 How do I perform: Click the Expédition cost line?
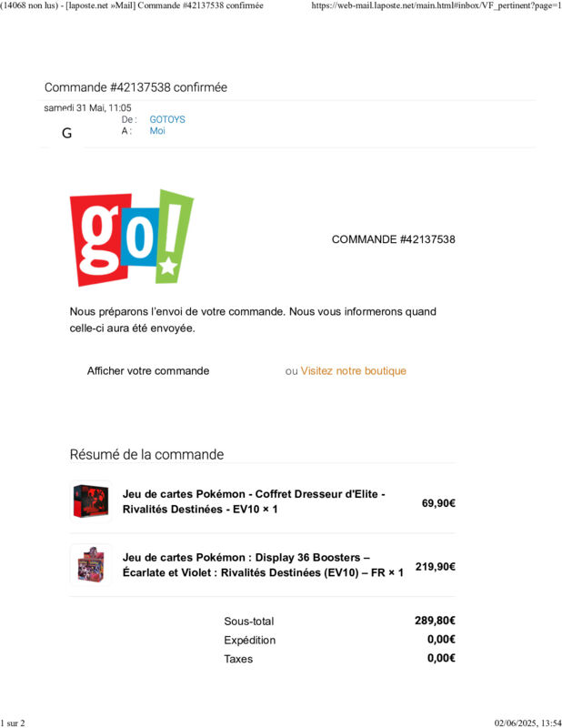tap(339, 640)
